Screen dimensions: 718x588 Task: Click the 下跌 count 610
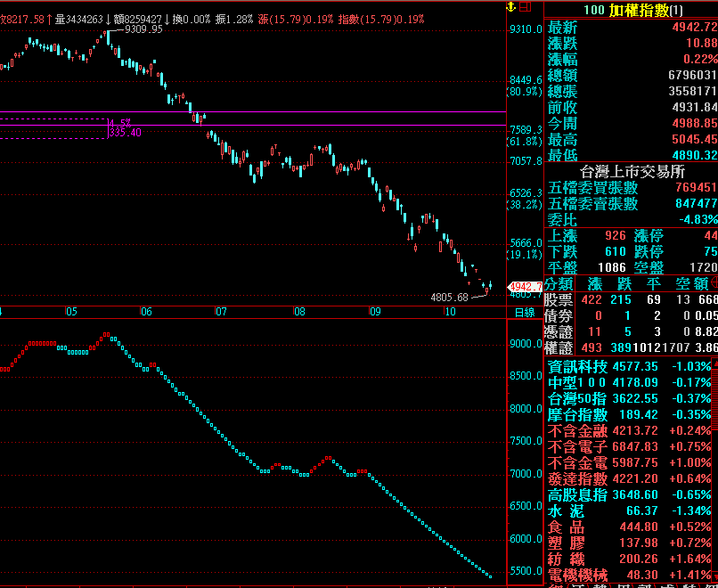[616, 252]
